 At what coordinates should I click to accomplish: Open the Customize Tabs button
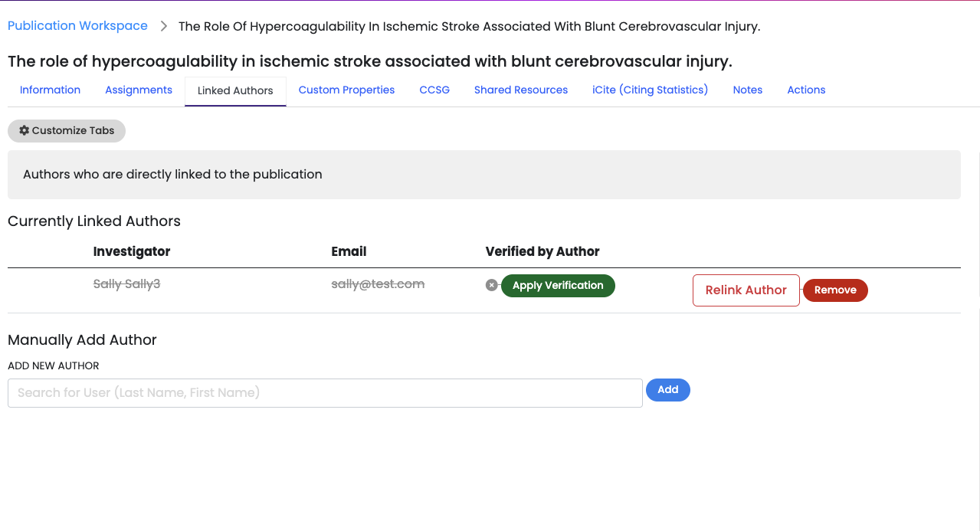point(67,131)
